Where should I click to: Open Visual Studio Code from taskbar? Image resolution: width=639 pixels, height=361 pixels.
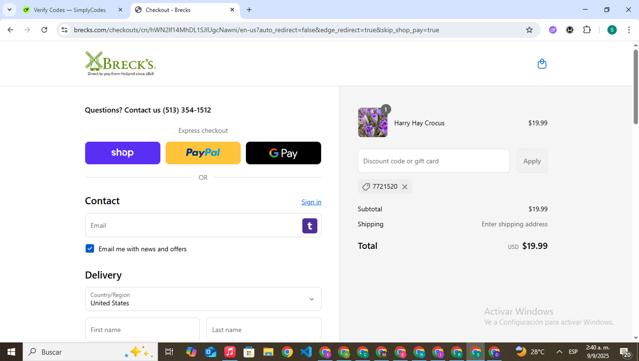pyautogui.click(x=306, y=352)
